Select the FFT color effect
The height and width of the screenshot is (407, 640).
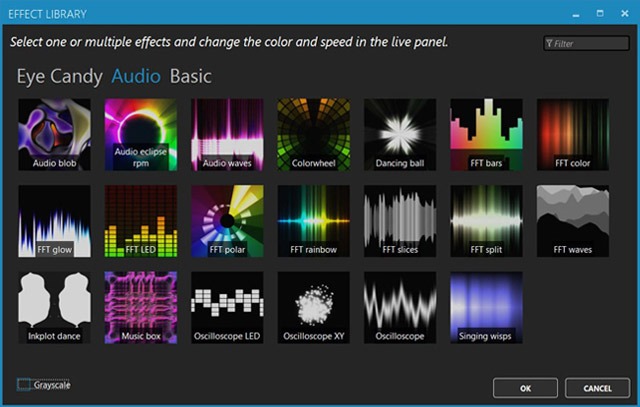pyautogui.click(x=573, y=134)
